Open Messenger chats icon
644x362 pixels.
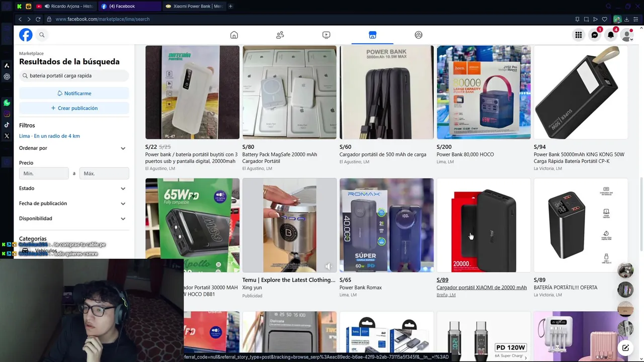[595, 35]
